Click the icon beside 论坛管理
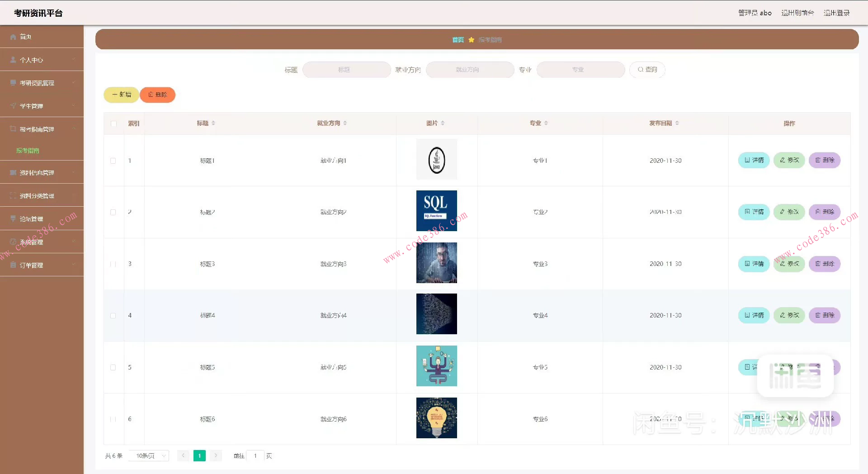Image resolution: width=868 pixels, height=474 pixels. coord(13,218)
